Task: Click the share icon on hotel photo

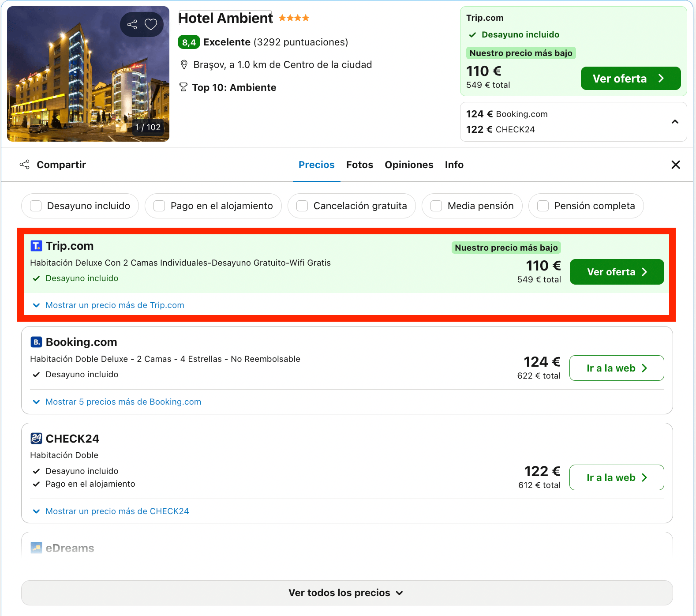Action: (132, 24)
